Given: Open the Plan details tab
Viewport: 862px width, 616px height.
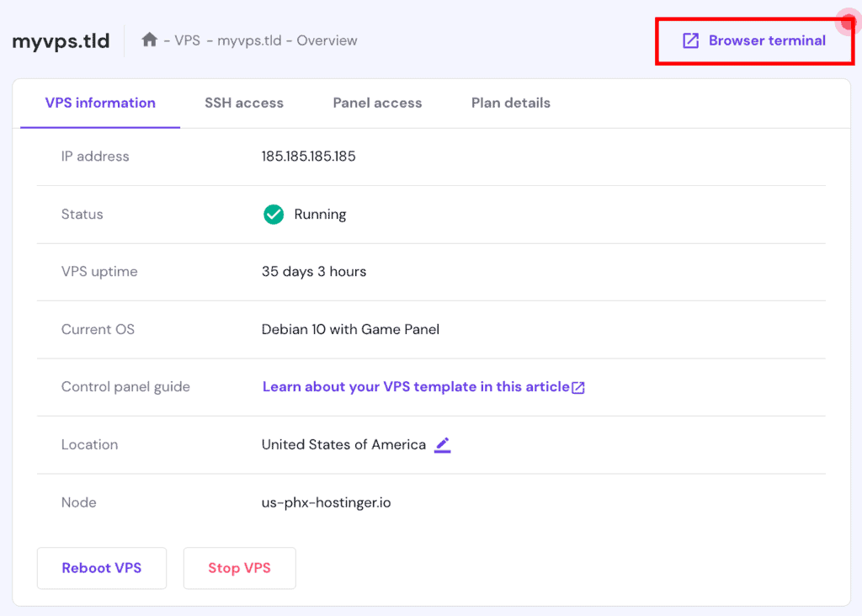Looking at the screenshot, I should pos(510,103).
